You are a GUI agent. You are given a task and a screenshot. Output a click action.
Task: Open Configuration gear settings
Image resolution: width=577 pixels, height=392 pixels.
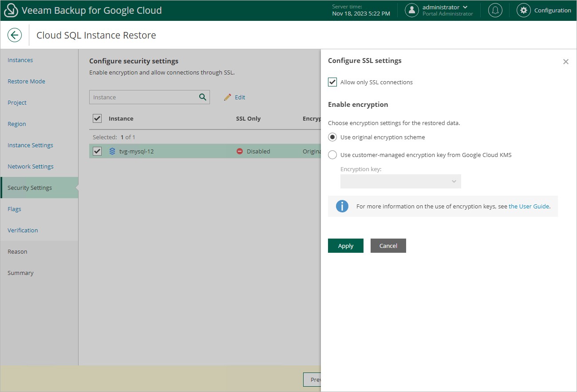tap(524, 10)
